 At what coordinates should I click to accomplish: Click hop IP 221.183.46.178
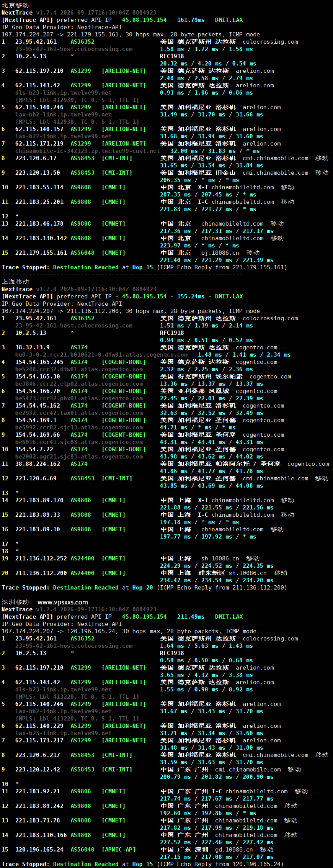tap(39, 224)
